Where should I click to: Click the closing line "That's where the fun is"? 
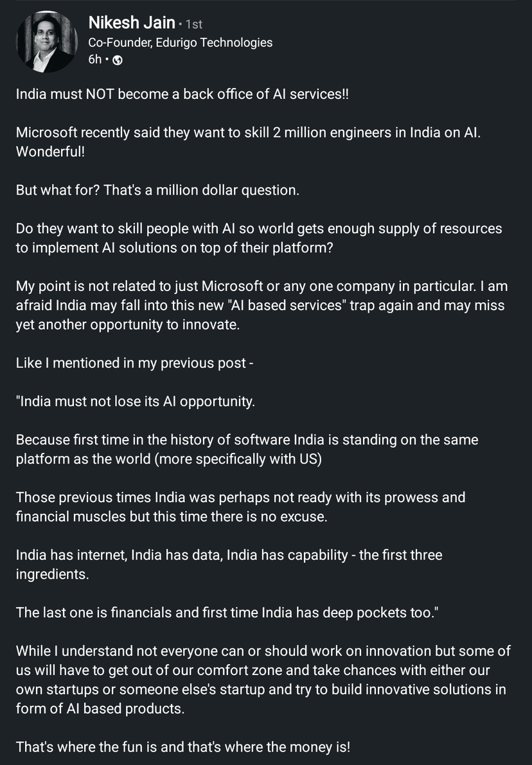[184, 747]
